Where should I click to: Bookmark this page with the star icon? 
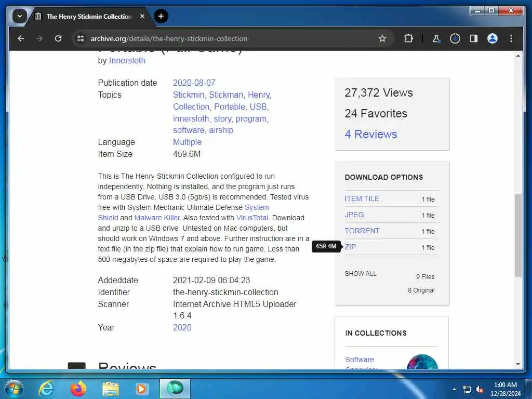tap(382, 38)
